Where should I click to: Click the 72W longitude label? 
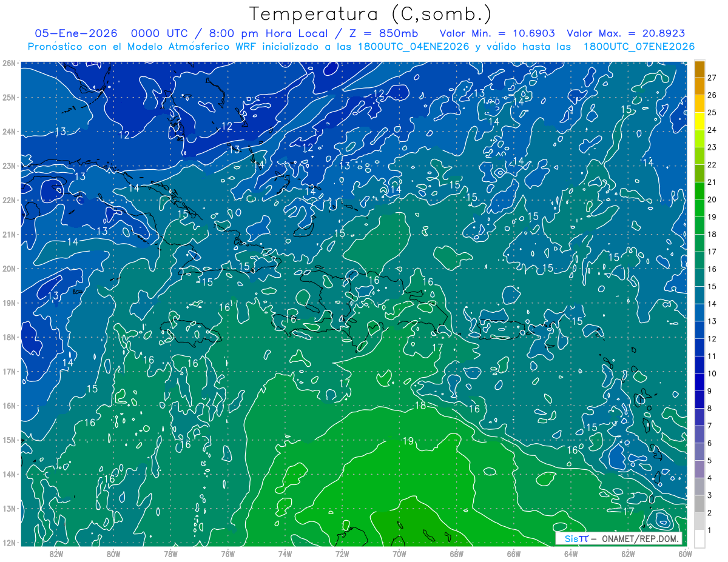coord(342,553)
